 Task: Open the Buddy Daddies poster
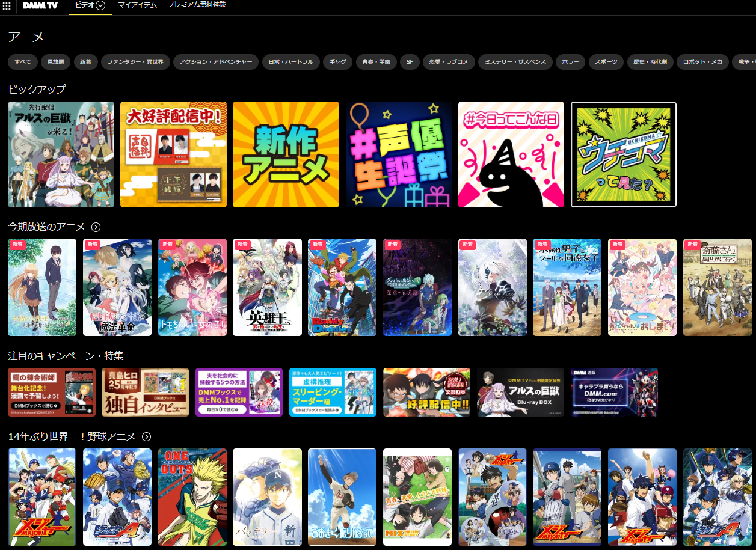pos(342,287)
